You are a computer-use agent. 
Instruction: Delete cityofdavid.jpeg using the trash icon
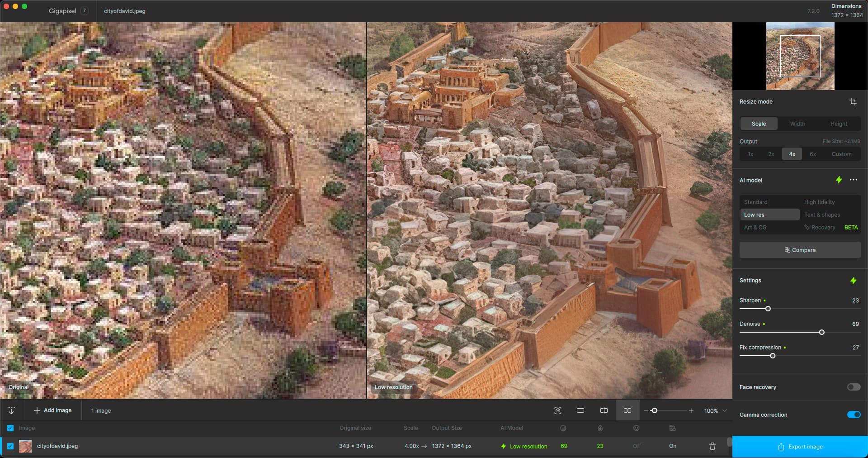pyautogui.click(x=712, y=446)
